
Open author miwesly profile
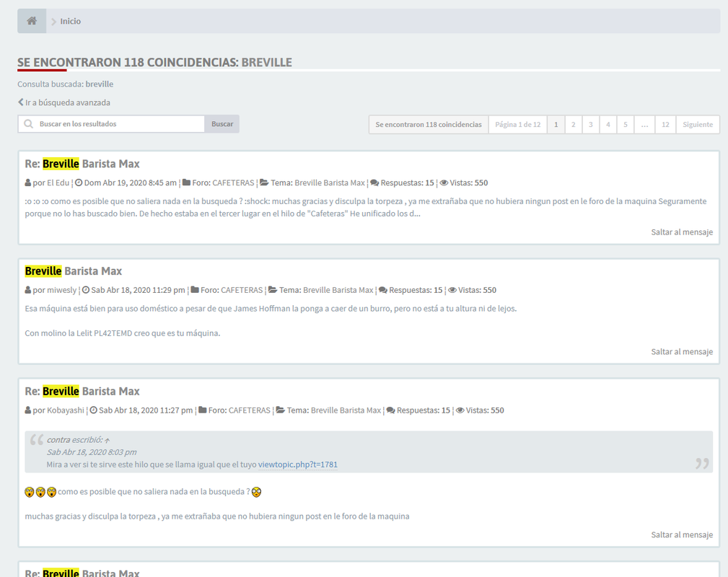(62, 290)
